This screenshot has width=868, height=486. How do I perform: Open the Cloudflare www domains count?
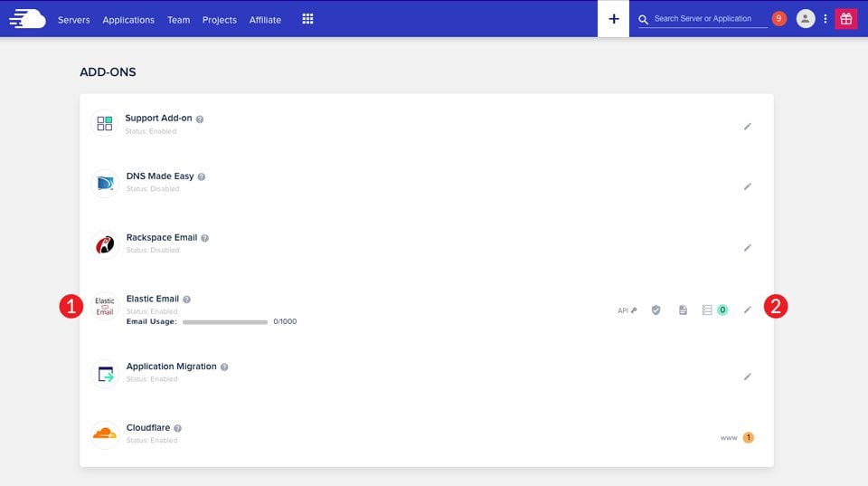point(738,438)
